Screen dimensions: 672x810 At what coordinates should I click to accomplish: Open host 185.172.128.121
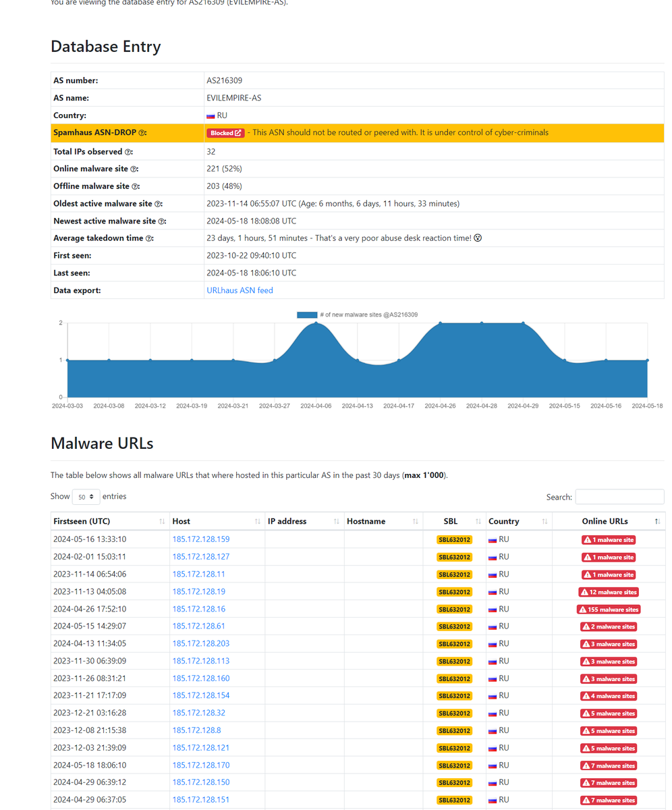point(201,747)
